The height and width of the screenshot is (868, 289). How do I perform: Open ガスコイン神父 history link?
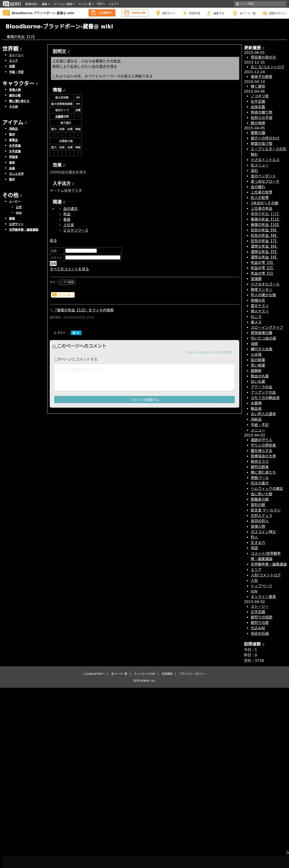pyautogui.click(x=263, y=532)
